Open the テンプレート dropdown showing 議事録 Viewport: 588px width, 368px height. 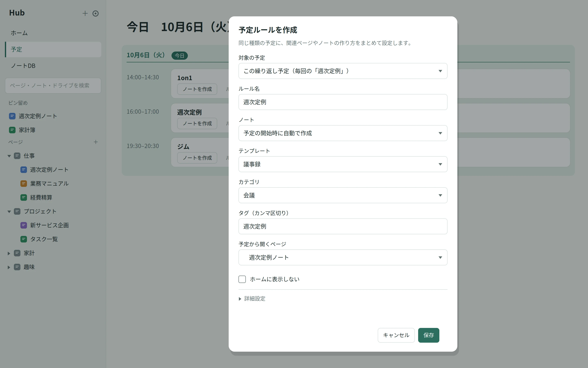(x=343, y=164)
